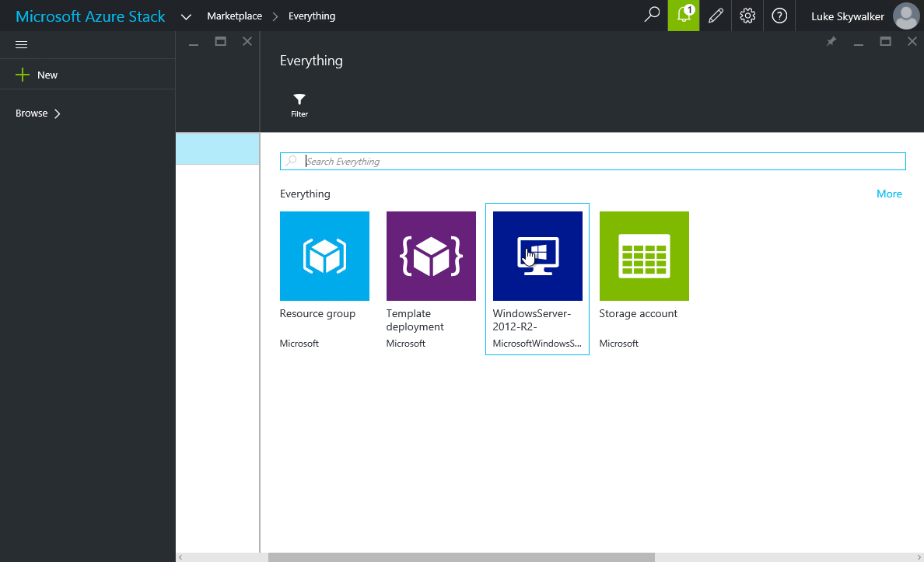Click the Luke Skywalker avatar

click(x=906, y=16)
